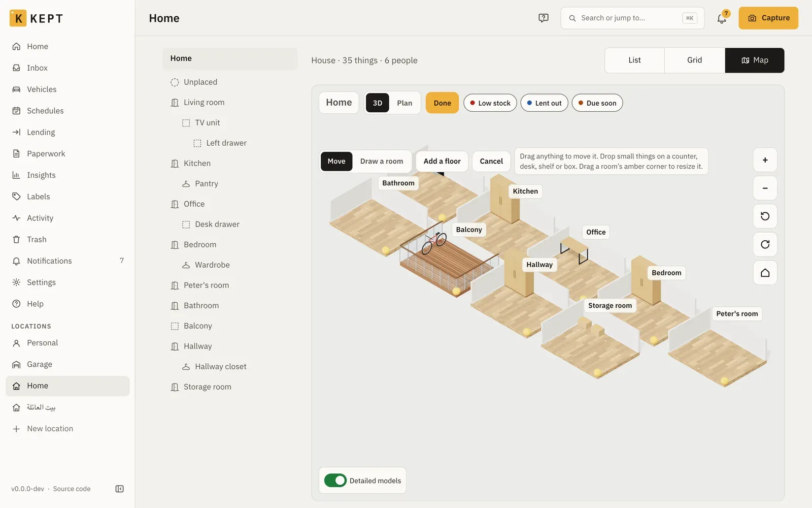Select TV unit in the tree
The width and height of the screenshot is (812, 508).
click(230, 123)
